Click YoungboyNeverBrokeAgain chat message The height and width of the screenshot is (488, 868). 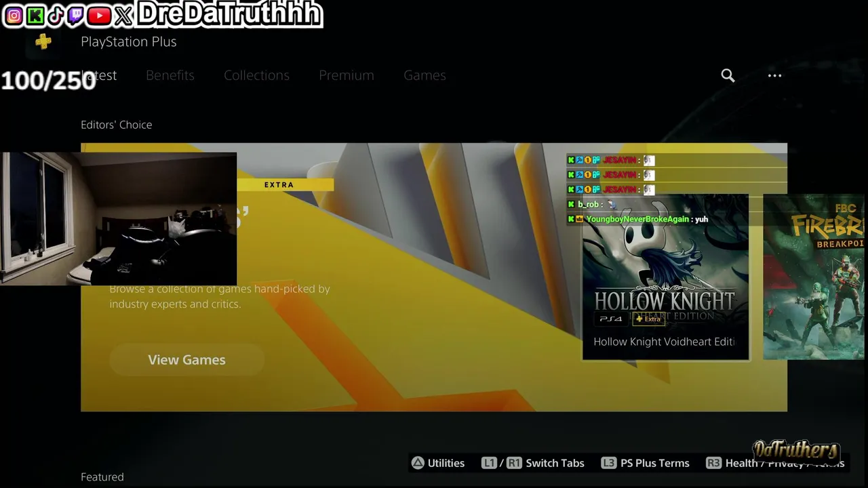click(637, 219)
